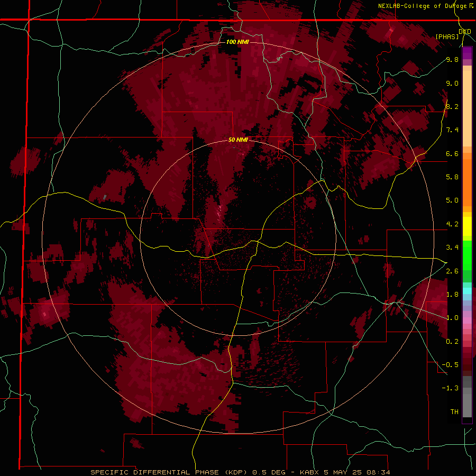Click the 7.4 value on the scale
This screenshot has height=476, width=476.
pyautogui.click(x=452, y=130)
